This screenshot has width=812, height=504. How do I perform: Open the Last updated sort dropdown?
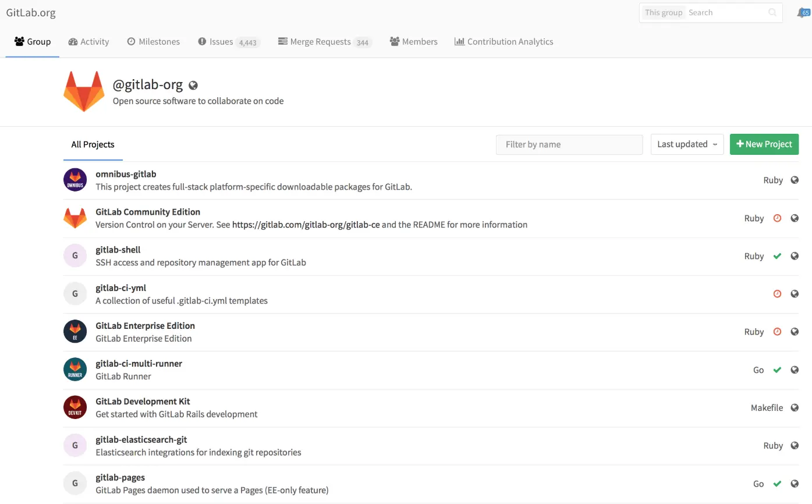687,144
